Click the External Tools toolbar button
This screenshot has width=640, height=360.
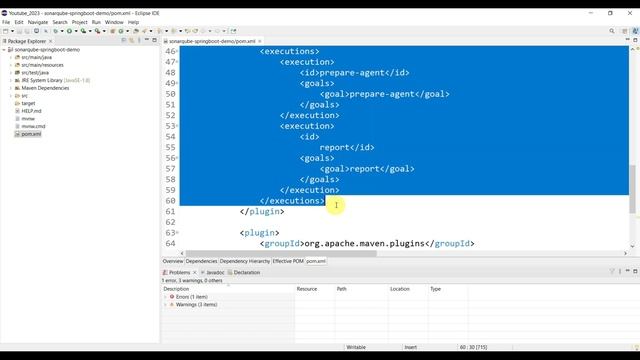coord(98,31)
